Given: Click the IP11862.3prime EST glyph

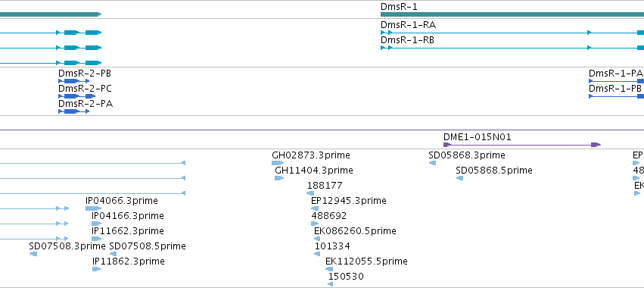Looking at the screenshot, I should click(97, 269).
